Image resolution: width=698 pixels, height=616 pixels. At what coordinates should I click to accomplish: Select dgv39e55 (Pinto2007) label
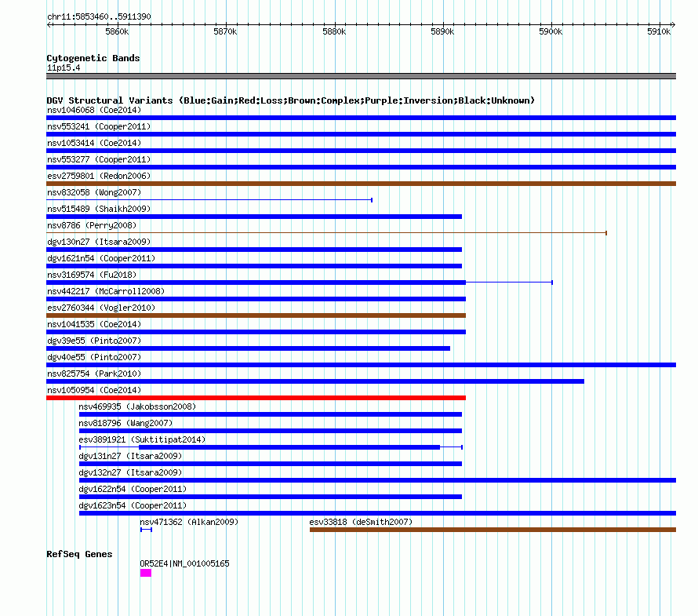coord(94,341)
